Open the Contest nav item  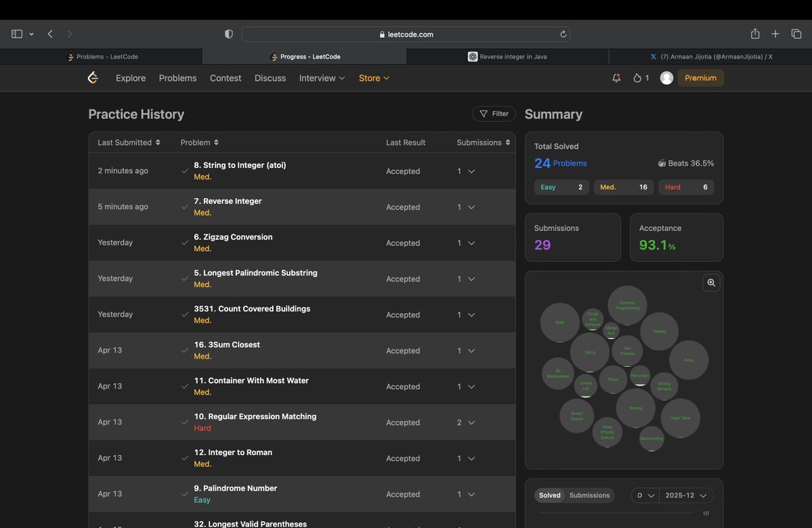tap(226, 78)
